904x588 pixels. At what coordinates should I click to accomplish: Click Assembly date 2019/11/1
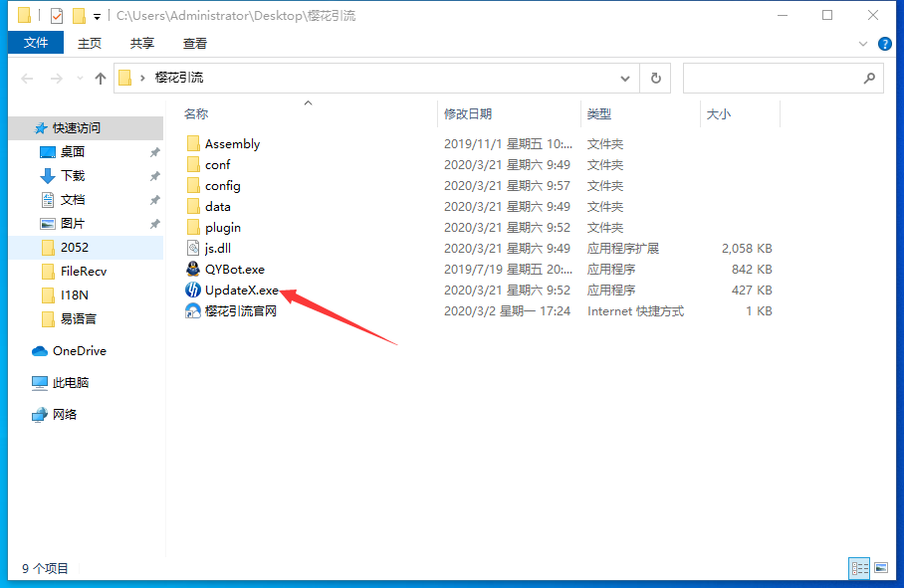pos(508,143)
